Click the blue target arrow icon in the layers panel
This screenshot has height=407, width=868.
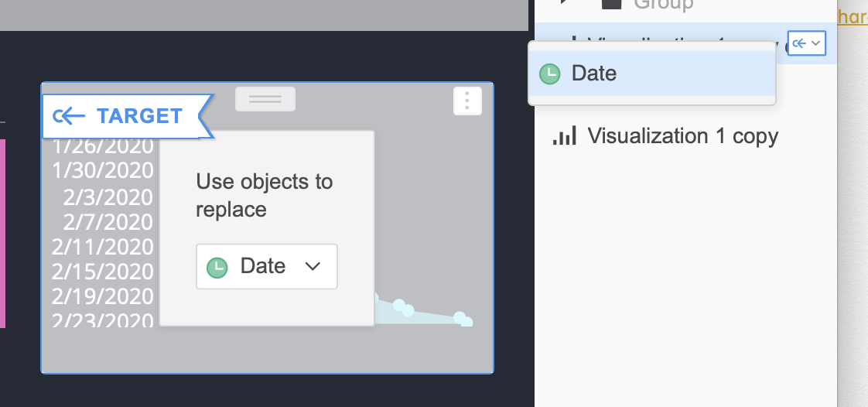[x=798, y=43]
